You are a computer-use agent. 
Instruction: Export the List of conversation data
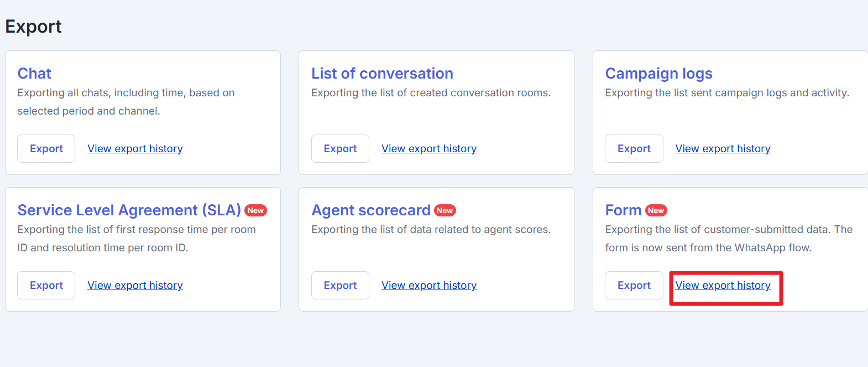[340, 148]
